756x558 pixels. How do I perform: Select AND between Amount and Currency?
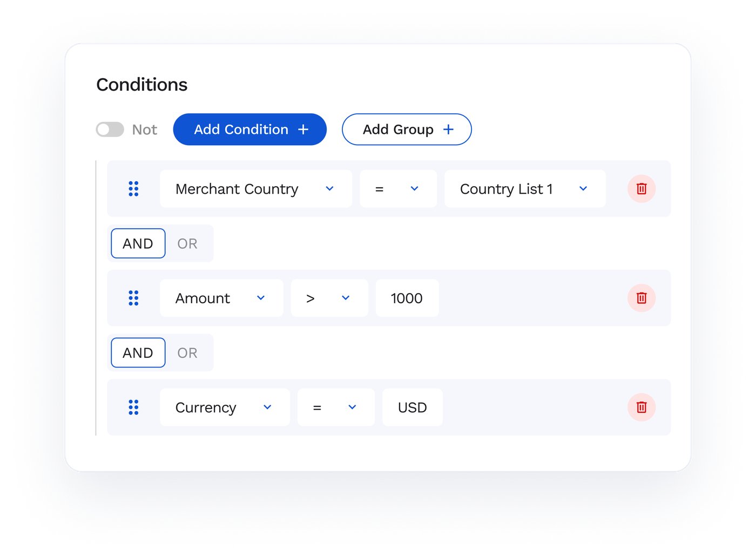[x=138, y=353]
